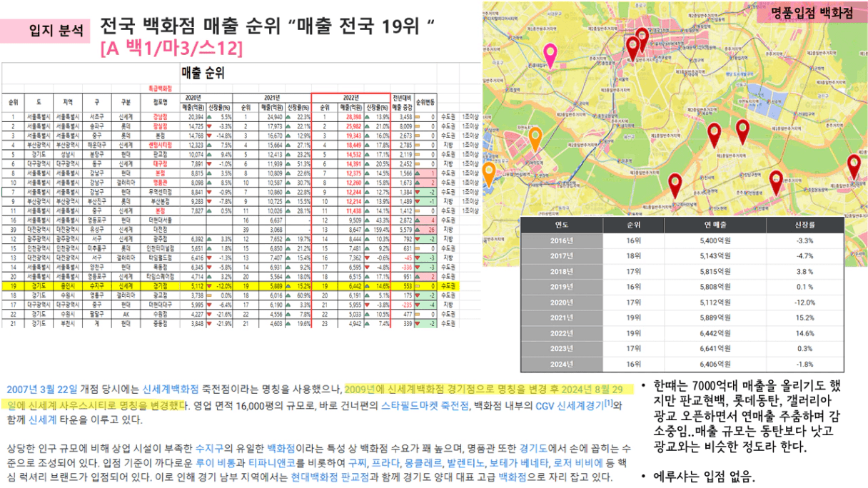The width and height of the screenshot is (868, 488).
Task: Select the 강남점 store cell in the ranking table
Action: click(161, 116)
